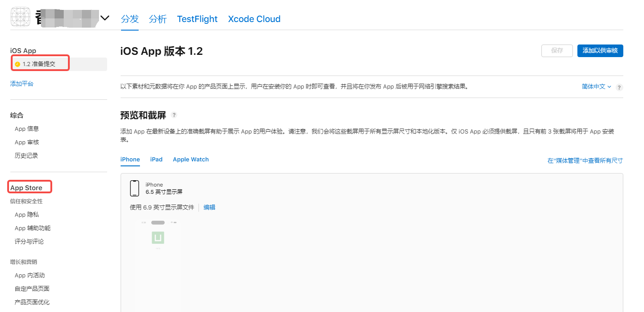Click the 6.5 英寸显示屏 label
Screen dimensions: 644x312
[x=164, y=192]
